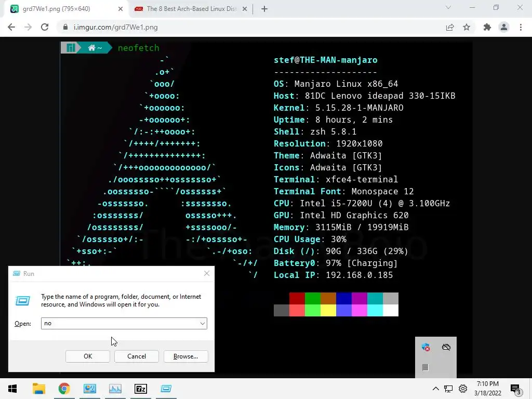Share this page via share icon
The image size is (532, 399).
click(450, 27)
